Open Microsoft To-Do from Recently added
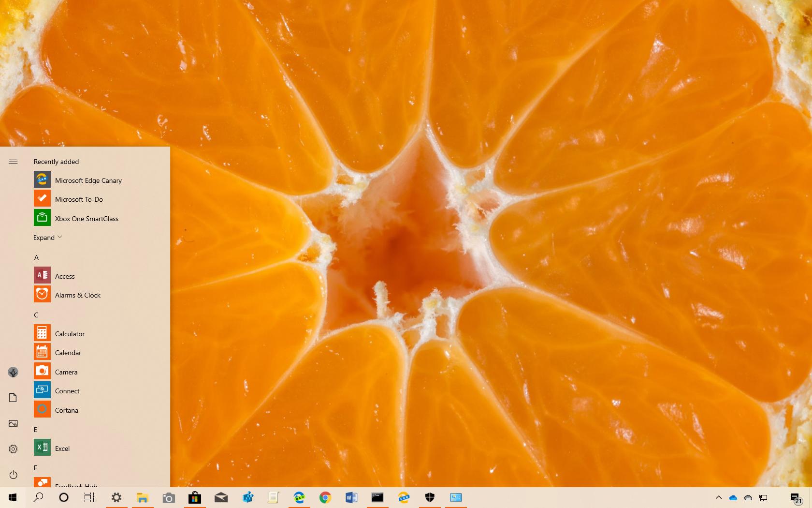Screen dimensions: 812x508 pyautogui.click(x=79, y=199)
